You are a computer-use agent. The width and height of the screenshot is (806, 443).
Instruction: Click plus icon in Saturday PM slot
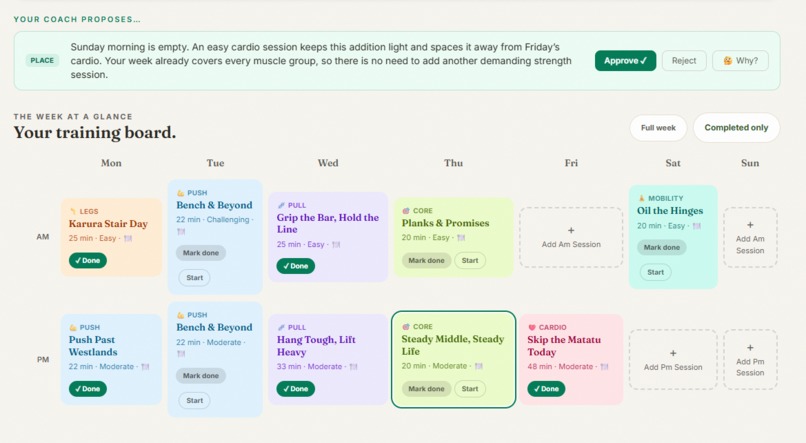coord(673,354)
